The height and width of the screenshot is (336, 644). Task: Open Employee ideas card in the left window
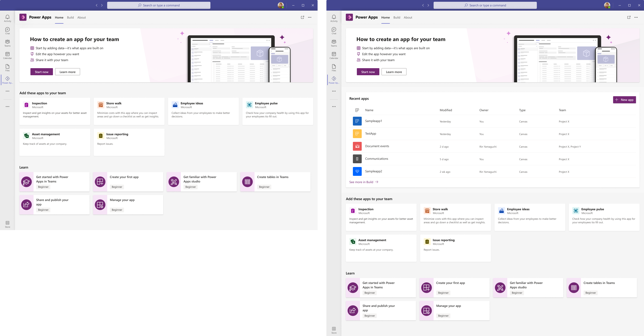203,111
